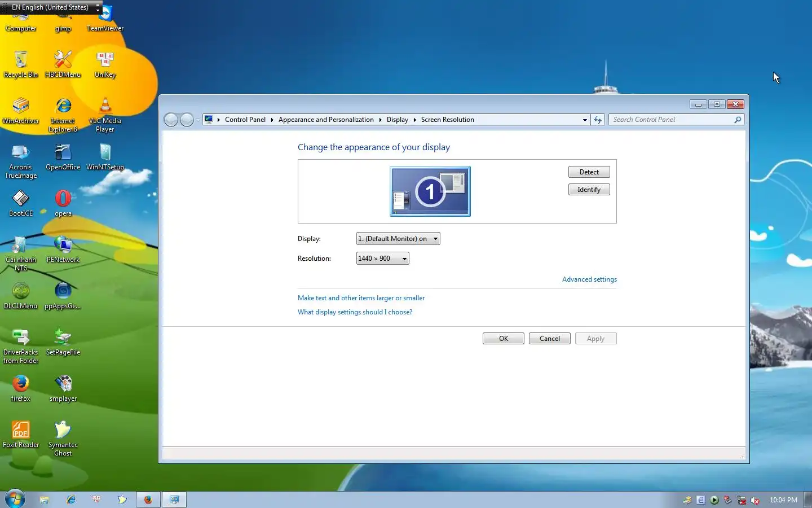Click the network disconnected tray icon
The height and width of the screenshot is (508, 812).
(x=742, y=500)
